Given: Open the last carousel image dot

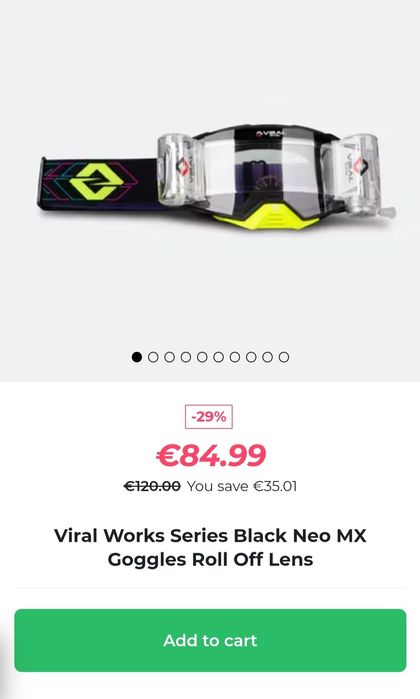Looking at the screenshot, I should click(x=284, y=357).
